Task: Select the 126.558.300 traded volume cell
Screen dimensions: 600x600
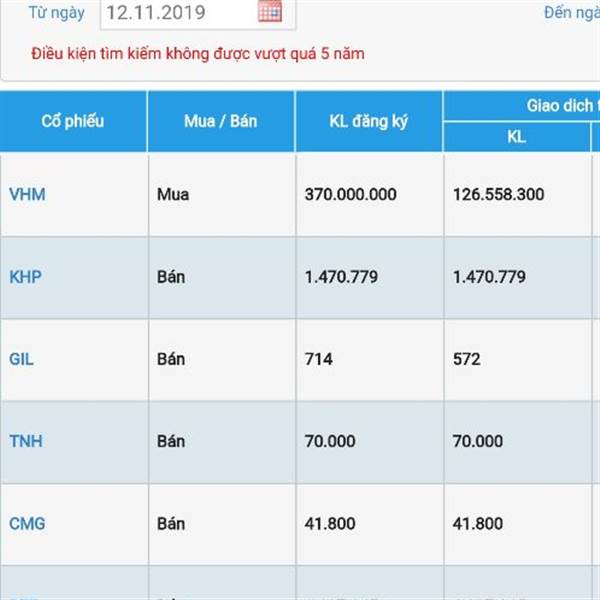Action: [x=518, y=194]
